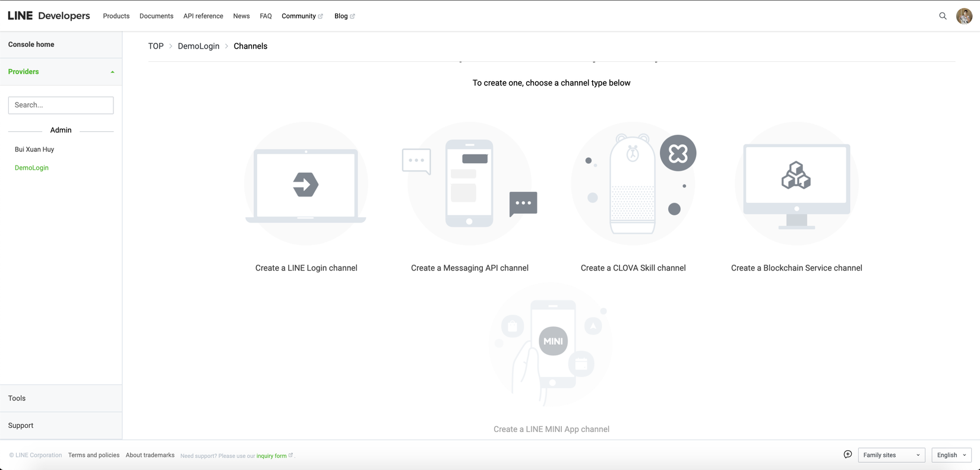Click the feedback speech bubble icon
Screen dimensions: 980x470
click(848, 455)
